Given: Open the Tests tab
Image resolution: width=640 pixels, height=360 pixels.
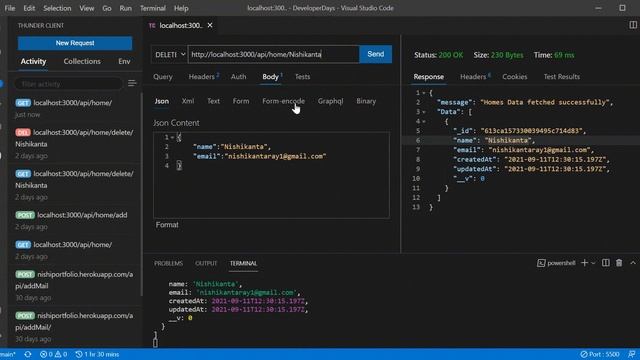Looking at the screenshot, I should (302, 77).
